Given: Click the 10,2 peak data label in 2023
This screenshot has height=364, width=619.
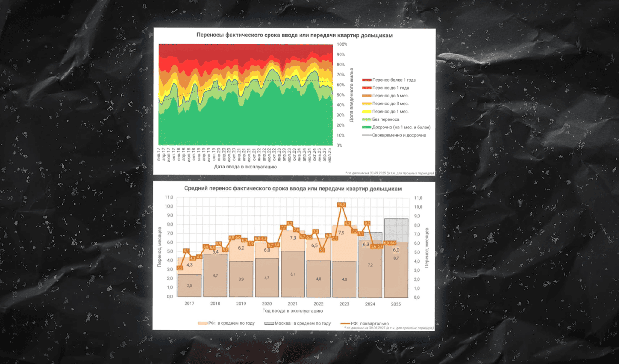Looking at the screenshot, I should (x=341, y=205).
